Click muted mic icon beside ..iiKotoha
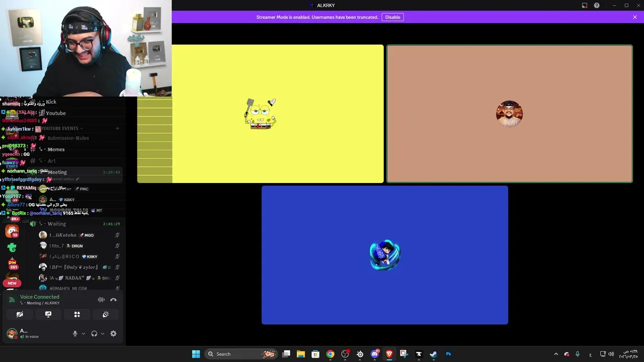 (x=117, y=235)
